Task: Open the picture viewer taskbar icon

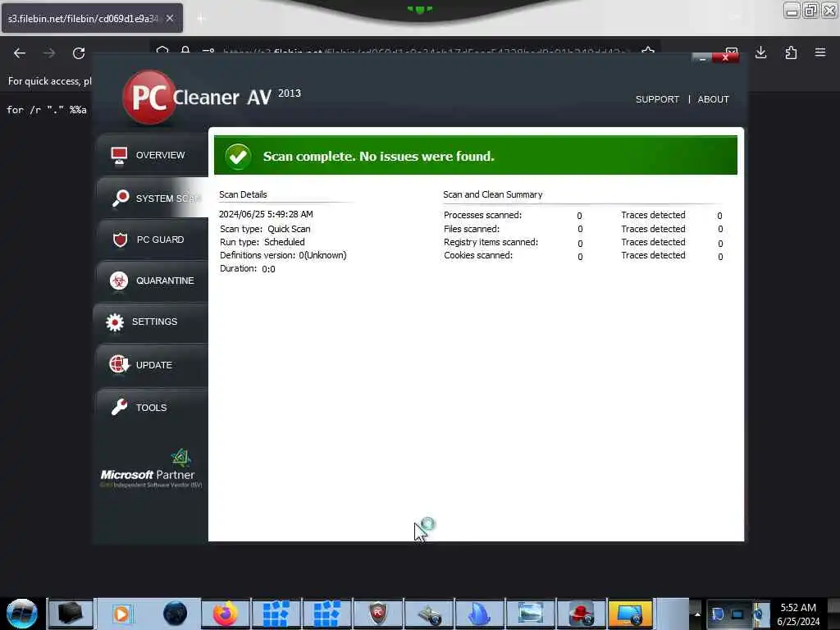Action: 531,614
